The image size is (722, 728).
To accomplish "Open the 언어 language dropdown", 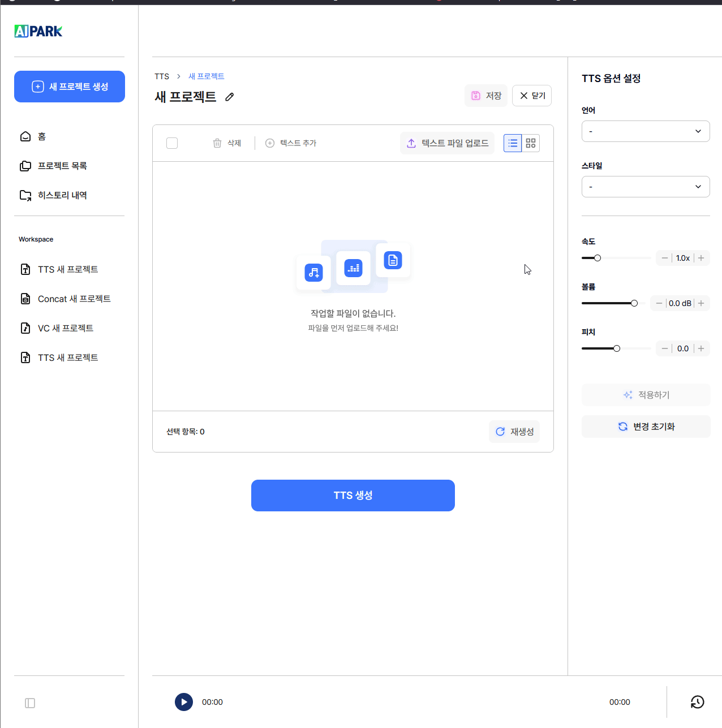I will click(x=646, y=131).
